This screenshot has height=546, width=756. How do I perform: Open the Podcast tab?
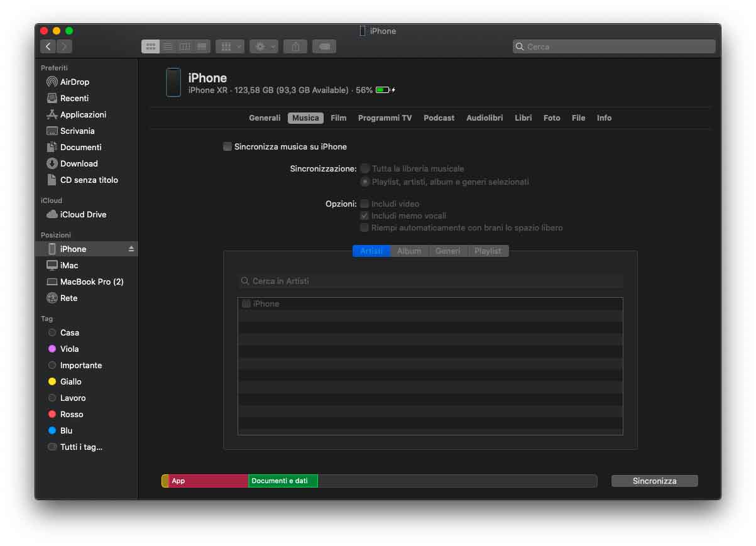tap(439, 118)
